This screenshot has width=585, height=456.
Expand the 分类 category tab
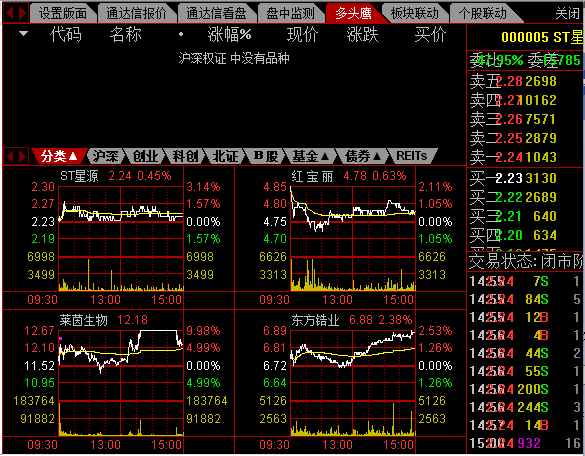pos(59,156)
